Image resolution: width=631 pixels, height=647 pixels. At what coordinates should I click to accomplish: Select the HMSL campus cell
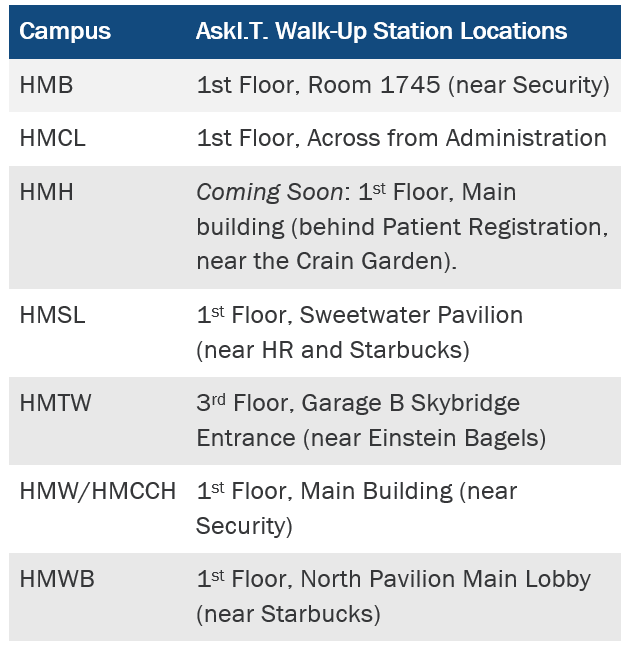pos(52,315)
